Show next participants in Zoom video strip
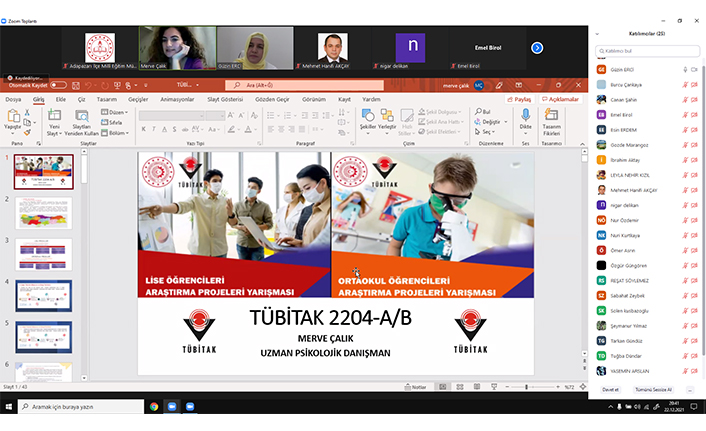Image resolution: width=706 pixels, height=431 pixels. pyautogui.click(x=537, y=47)
